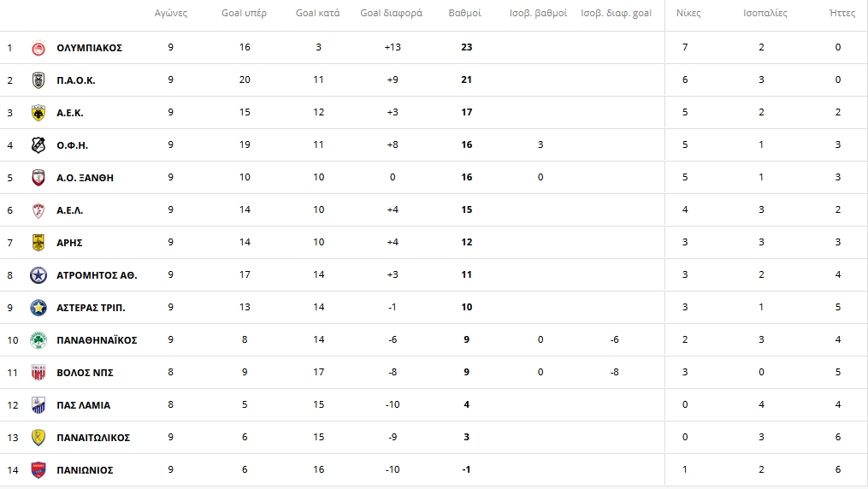Click the P.A.O.K. team logo
The image size is (868, 489).
coord(38,80)
